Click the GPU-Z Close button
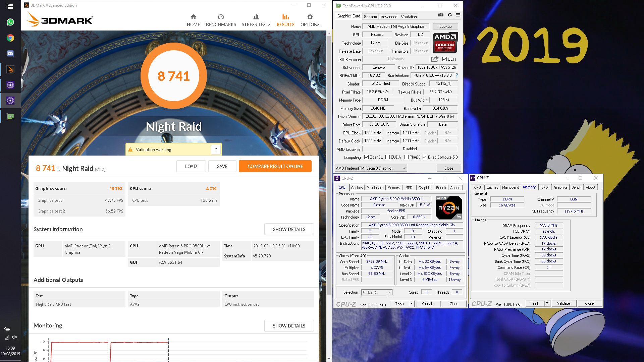Screen dimensions: 644x362 448,168
